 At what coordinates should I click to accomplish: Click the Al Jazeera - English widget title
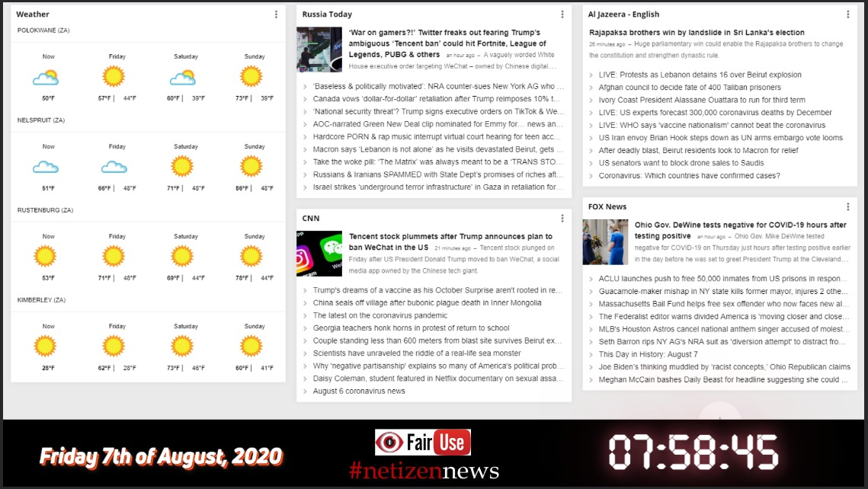coord(623,14)
